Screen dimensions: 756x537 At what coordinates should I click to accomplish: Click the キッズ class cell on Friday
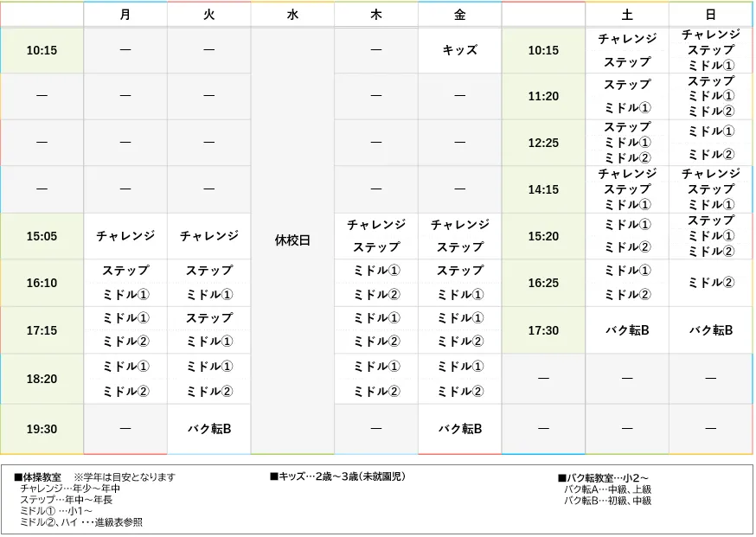pyautogui.click(x=459, y=49)
